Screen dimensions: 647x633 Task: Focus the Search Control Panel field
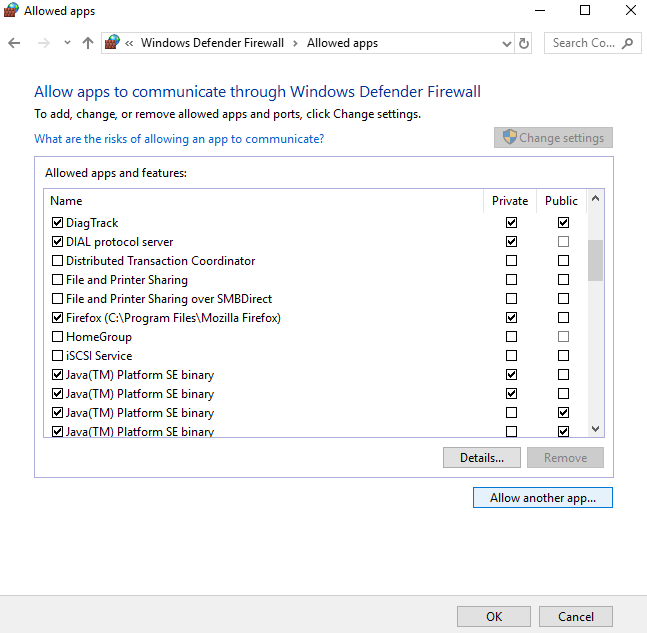tap(593, 43)
